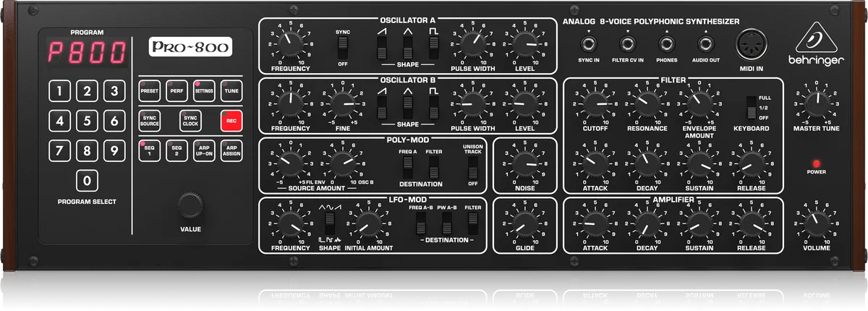Select the SEQ 1 button
The width and height of the screenshot is (868, 311).
pos(150,151)
